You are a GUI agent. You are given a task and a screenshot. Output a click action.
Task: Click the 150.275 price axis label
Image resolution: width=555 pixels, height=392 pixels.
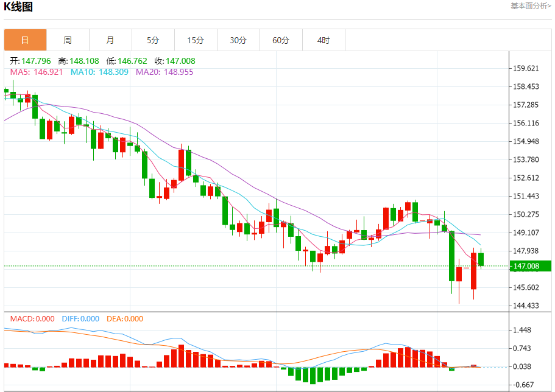click(526, 214)
